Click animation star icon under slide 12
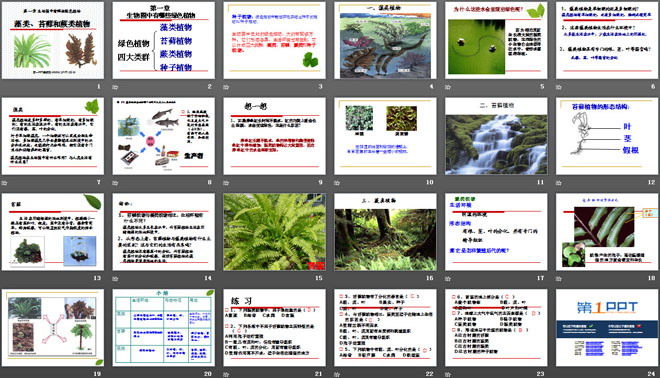Viewport: 660px width, 378px height. (x=559, y=183)
